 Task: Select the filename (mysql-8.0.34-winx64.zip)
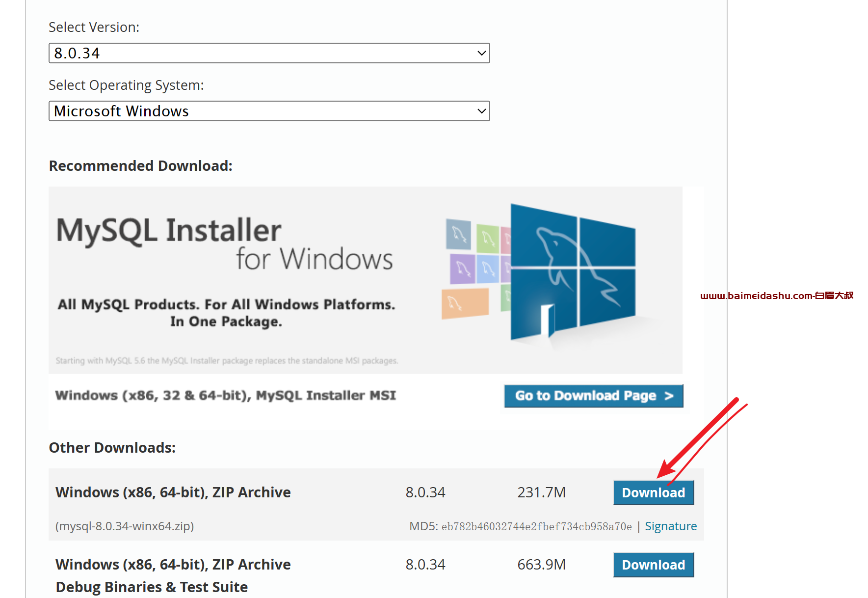click(125, 526)
